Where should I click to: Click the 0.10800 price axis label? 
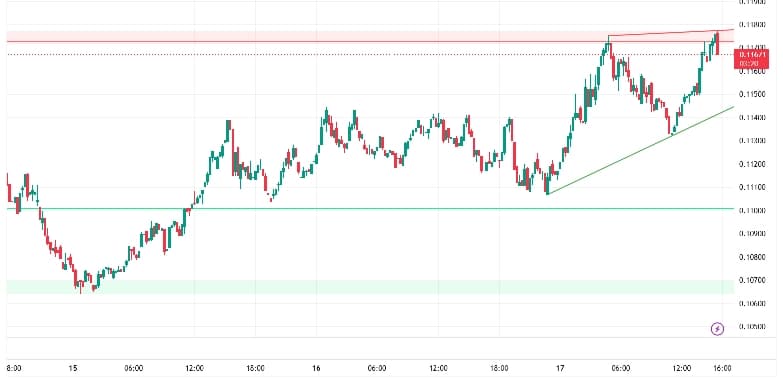(x=752, y=257)
